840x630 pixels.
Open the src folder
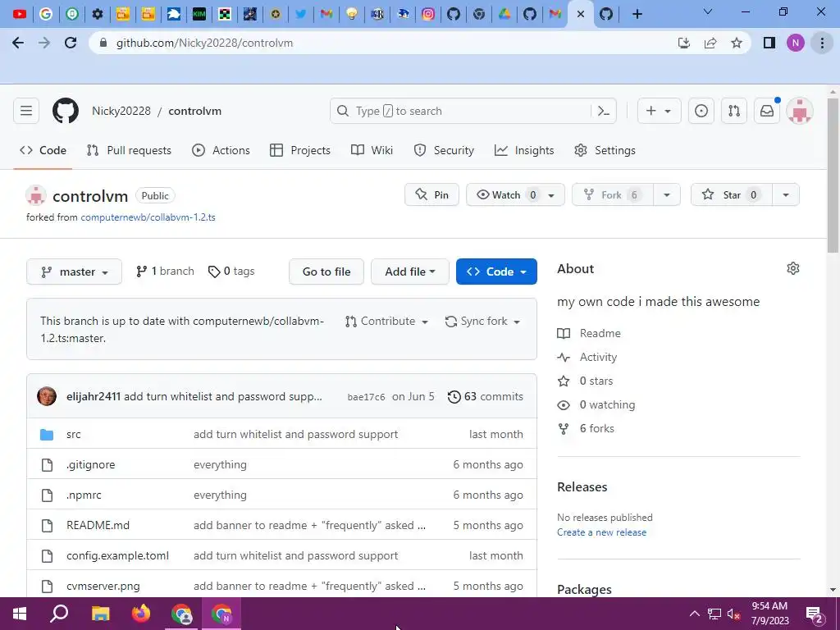point(73,435)
